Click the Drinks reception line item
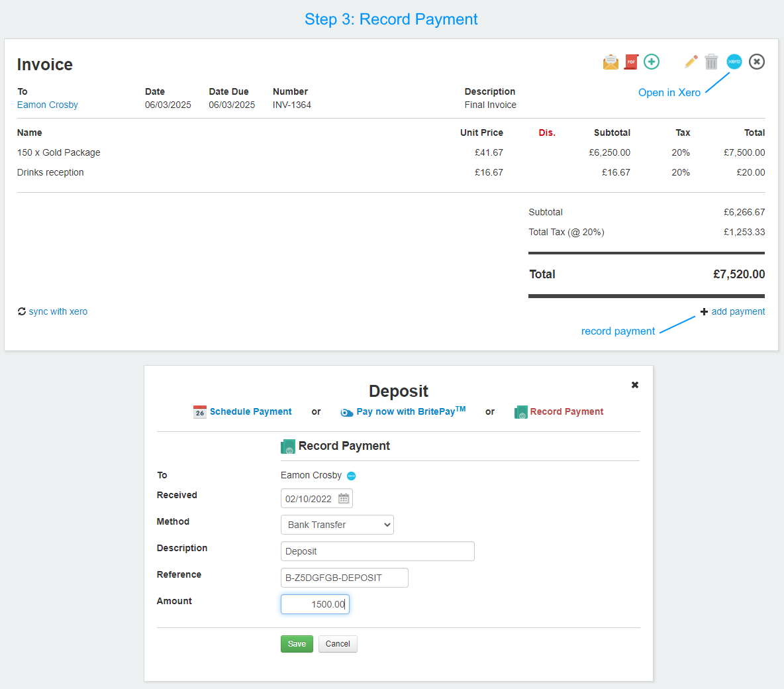 [50, 172]
